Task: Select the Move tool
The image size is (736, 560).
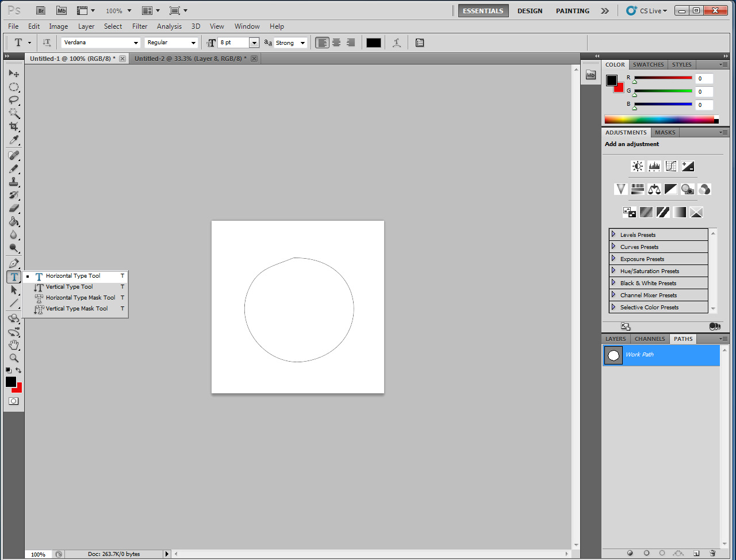Action: click(x=14, y=74)
